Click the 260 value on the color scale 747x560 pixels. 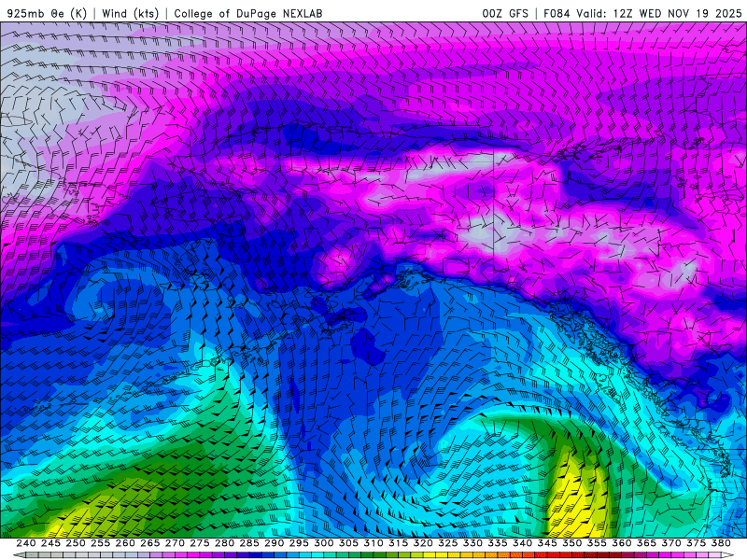125,543
